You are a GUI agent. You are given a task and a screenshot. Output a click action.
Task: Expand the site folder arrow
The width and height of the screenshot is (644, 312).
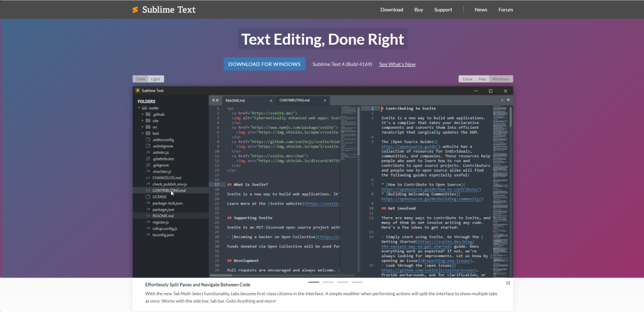[143, 121]
